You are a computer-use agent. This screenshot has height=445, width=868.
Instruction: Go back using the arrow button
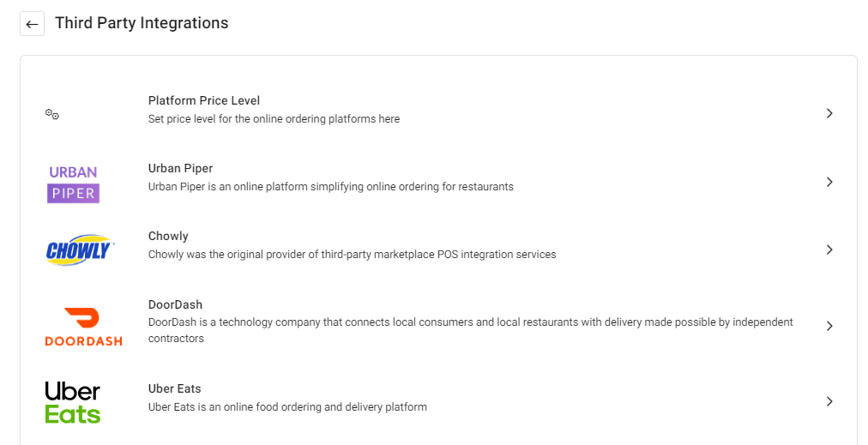tap(32, 24)
